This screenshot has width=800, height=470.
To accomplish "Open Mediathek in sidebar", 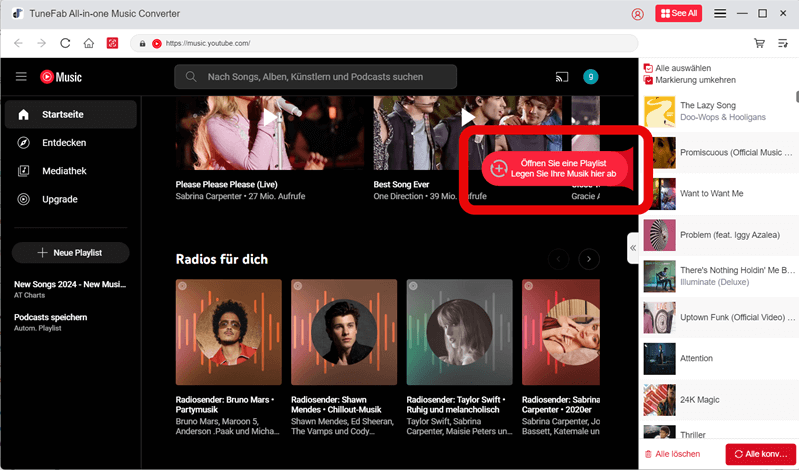I will tap(71, 171).
